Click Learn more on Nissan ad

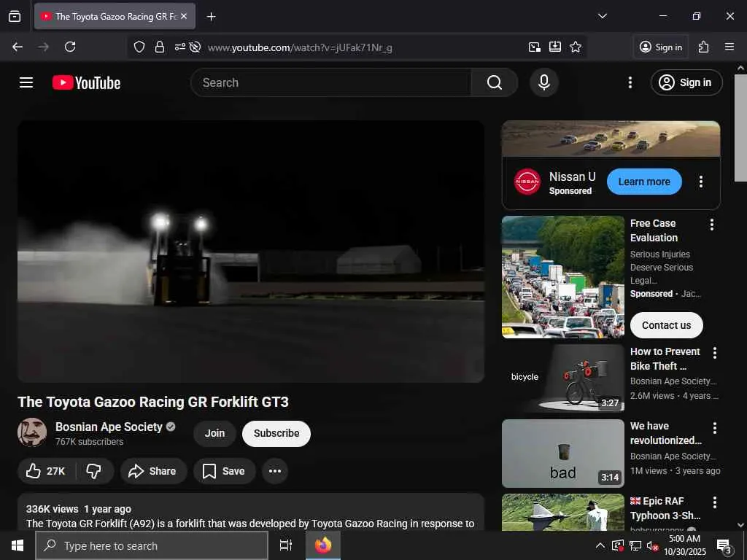(x=644, y=182)
